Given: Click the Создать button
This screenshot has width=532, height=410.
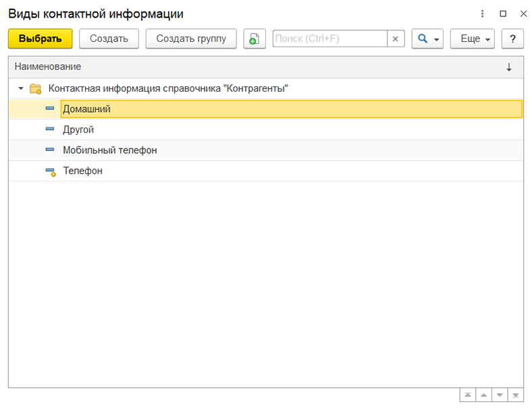Looking at the screenshot, I should [x=109, y=38].
